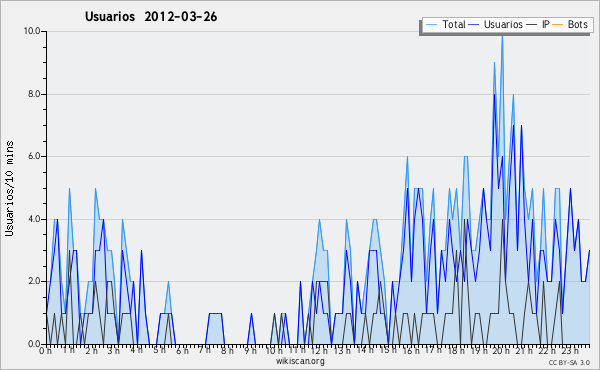Click the y-axis value 6.0

[x=34, y=156]
